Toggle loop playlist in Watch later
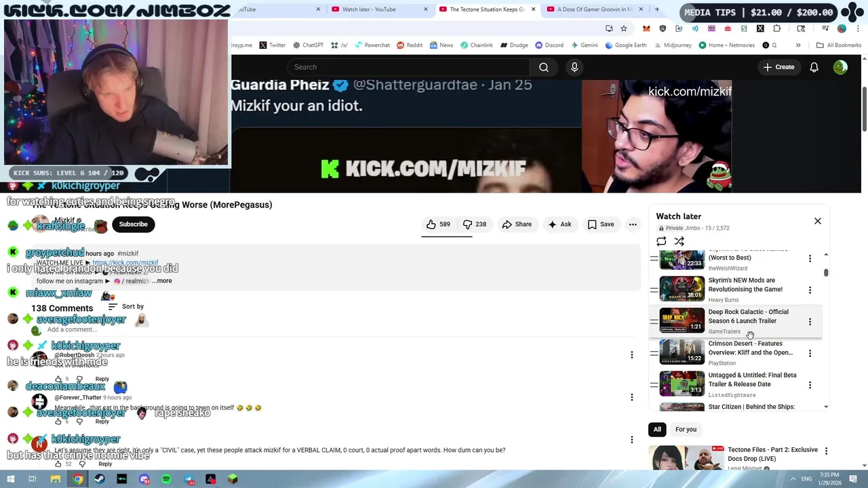This screenshot has width=868, height=488. 661,241
